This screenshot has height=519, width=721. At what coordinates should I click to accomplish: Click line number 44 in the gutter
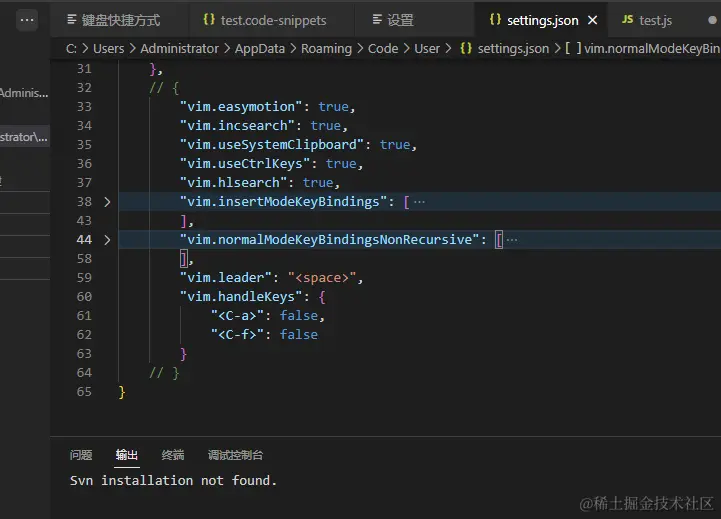pyautogui.click(x=84, y=240)
